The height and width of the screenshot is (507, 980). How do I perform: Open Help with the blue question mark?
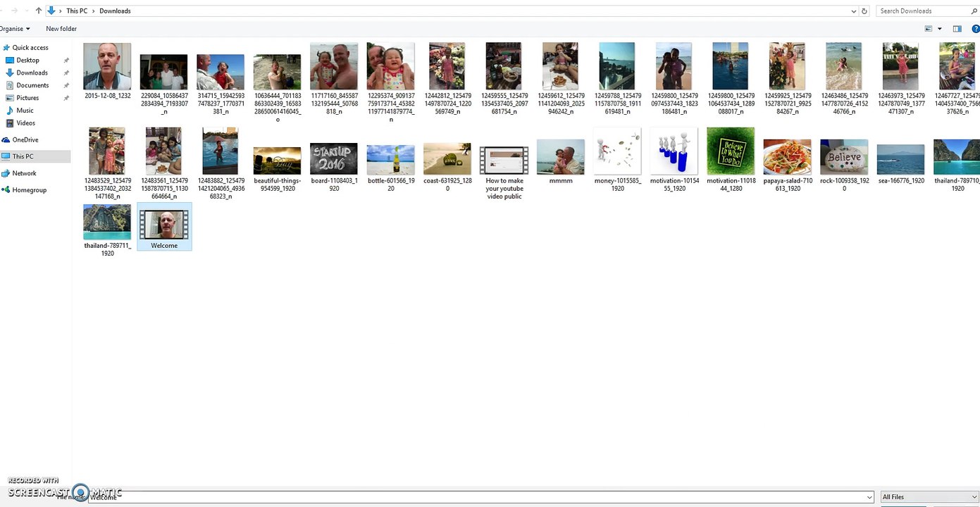(976, 29)
